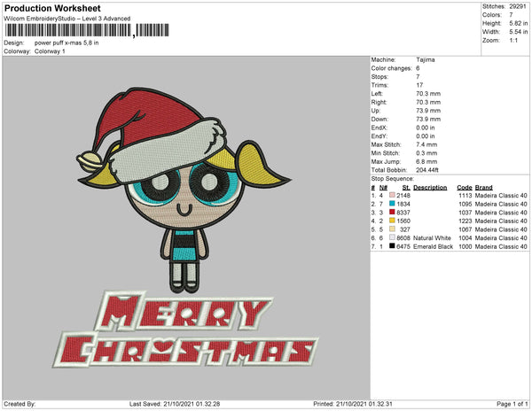Click the 'Production Worksheet' title

click(x=52, y=8)
